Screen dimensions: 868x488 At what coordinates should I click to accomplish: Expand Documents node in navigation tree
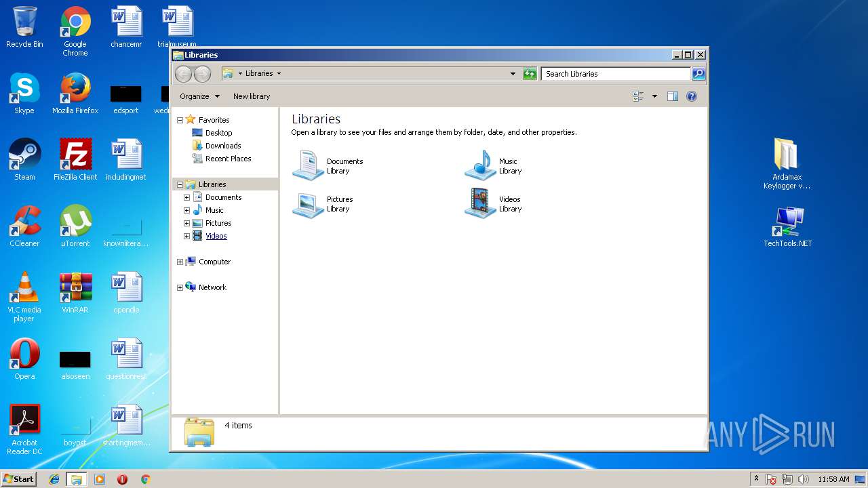(186, 197)
